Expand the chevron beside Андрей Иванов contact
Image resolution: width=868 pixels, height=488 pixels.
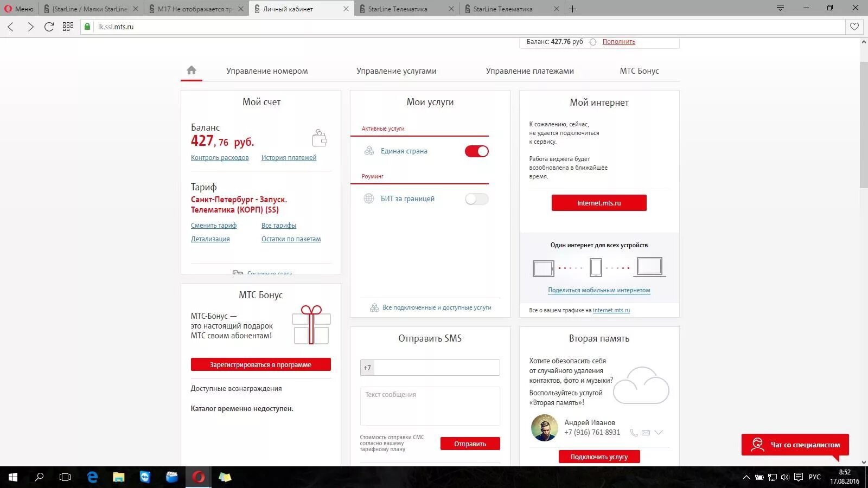click(x=659, y=432)
